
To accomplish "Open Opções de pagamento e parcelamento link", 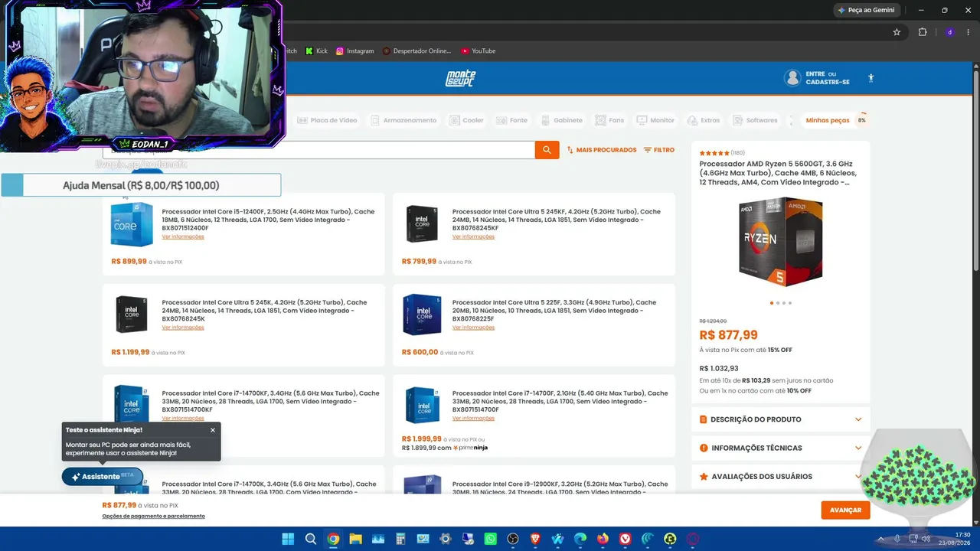I will pos(154,517).
